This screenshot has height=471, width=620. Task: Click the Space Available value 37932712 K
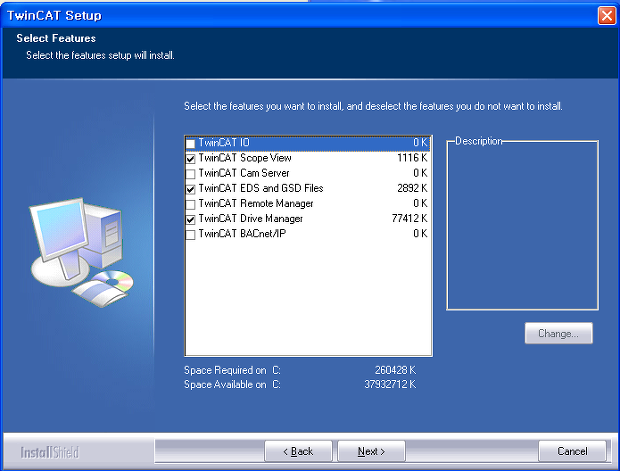pyautogui.click(x=390, y=384)
